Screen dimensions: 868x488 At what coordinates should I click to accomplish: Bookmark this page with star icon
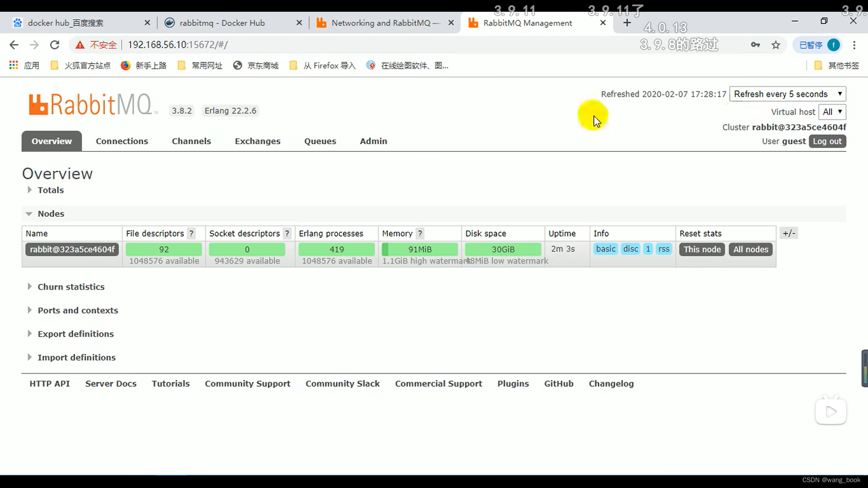pos(776,45)
